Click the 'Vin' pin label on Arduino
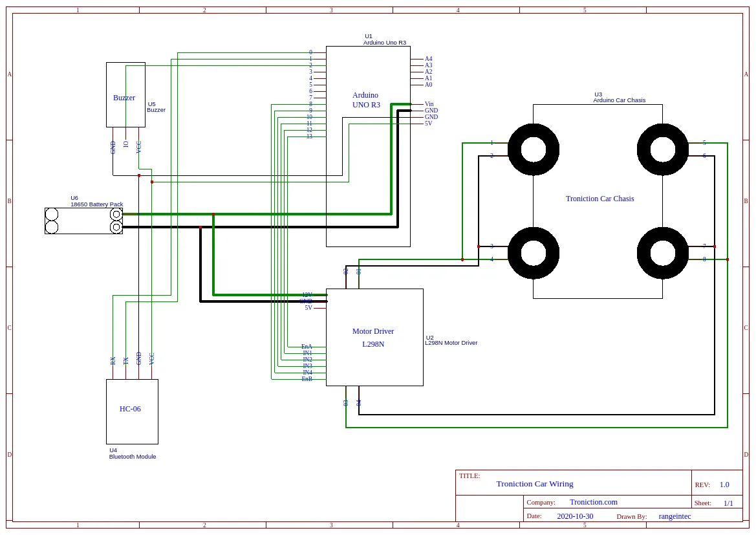Viewport: 756px width, 535px height. coord(429,104)
